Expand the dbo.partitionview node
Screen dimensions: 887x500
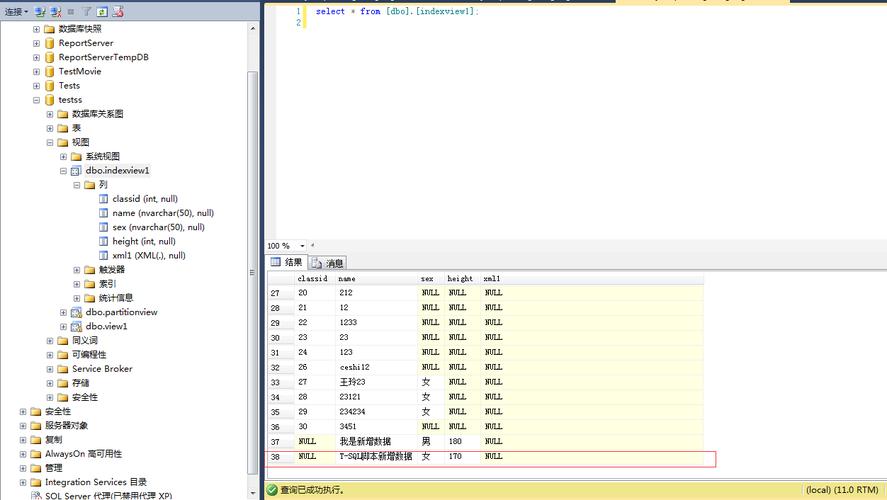point(63,312)
